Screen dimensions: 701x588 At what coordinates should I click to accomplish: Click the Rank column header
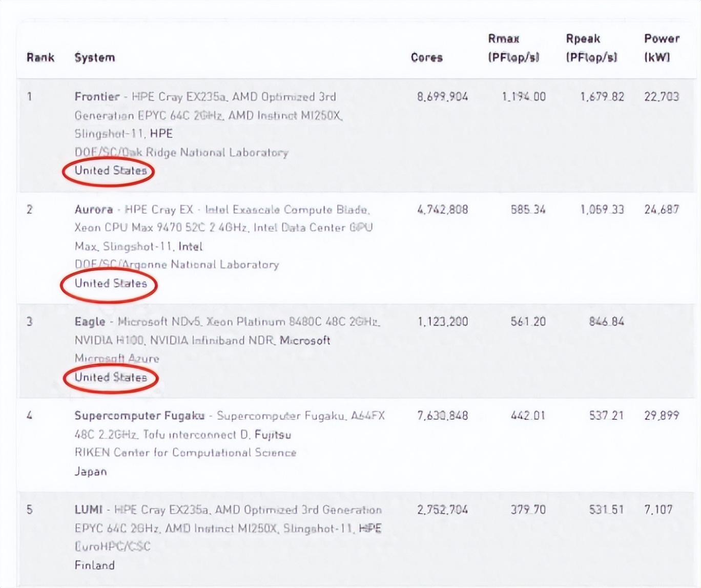pos(40,57)
